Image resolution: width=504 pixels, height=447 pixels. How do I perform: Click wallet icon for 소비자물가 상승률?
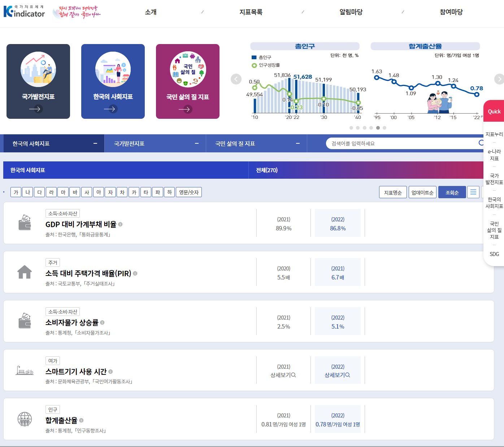(x=25, y=321)
